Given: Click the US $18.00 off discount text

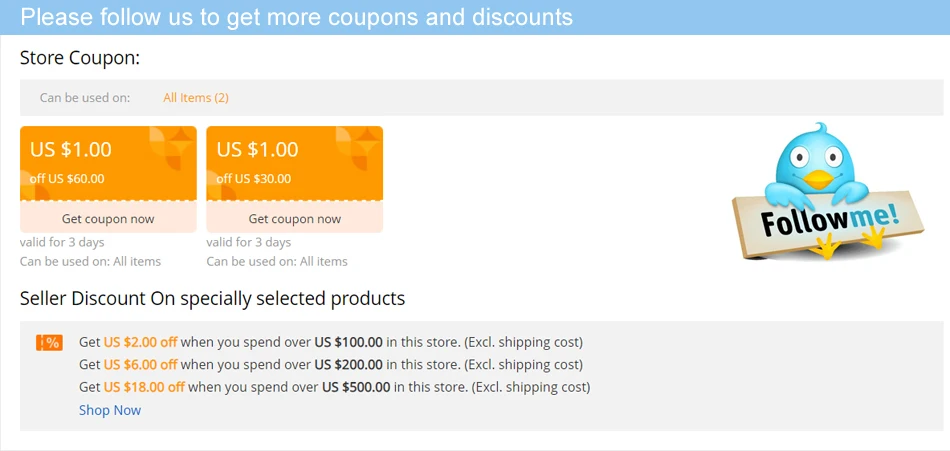Looking at the screenshot, I should coord(144,386).
